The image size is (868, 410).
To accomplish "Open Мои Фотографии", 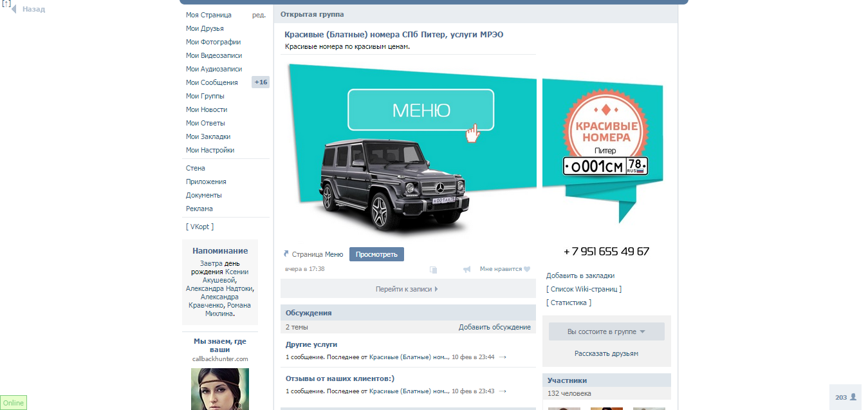I will point(214,42).
